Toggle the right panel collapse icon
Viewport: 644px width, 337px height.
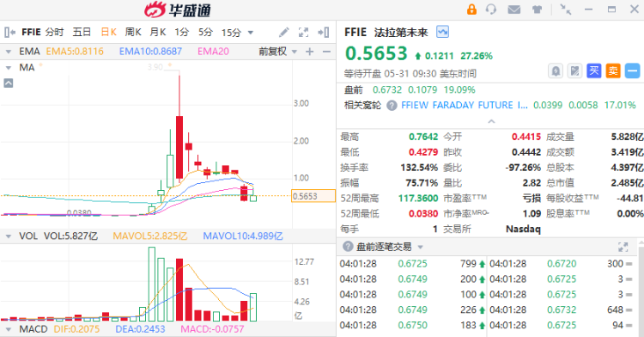click(x=324, y=32)
